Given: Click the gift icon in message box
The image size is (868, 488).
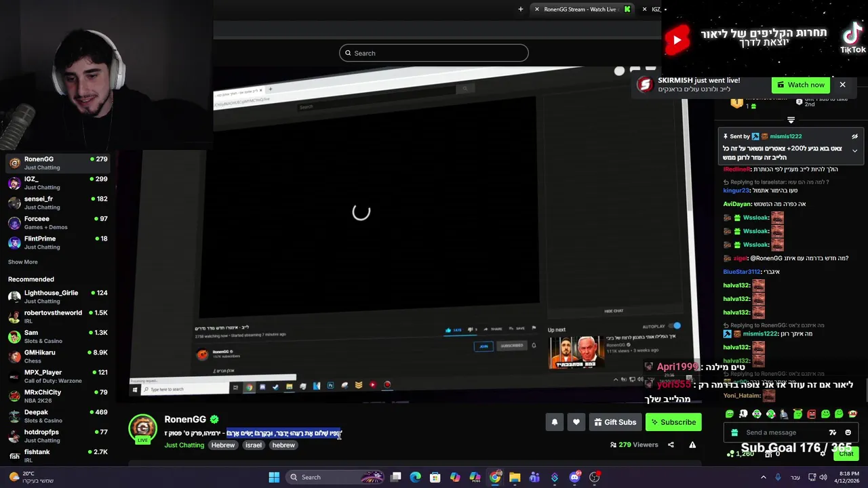Looking at the screenshot, I should (x=734, y=432).
